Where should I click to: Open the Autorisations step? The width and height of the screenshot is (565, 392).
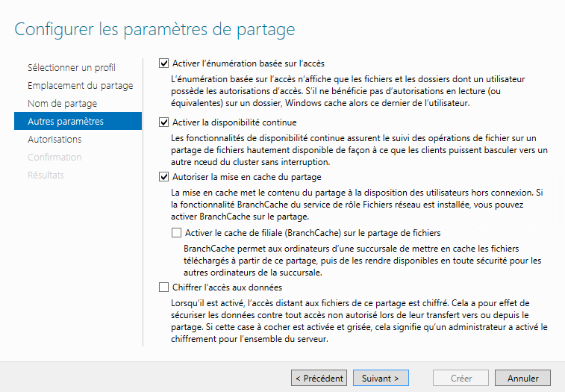click(x=54, y=139)
